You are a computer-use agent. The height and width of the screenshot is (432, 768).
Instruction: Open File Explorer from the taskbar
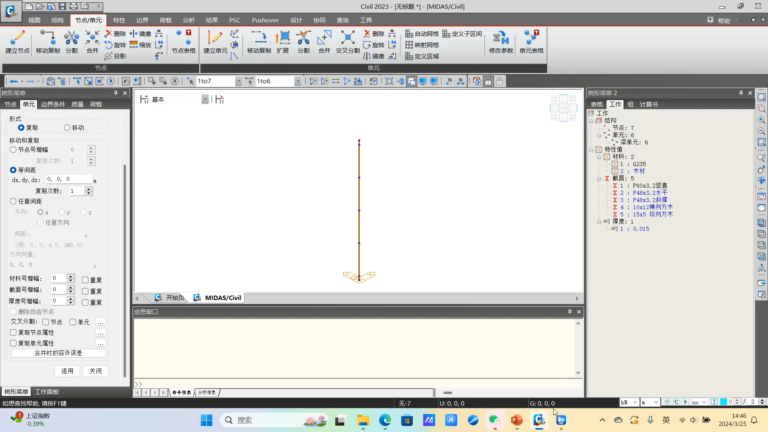point(363,420)
